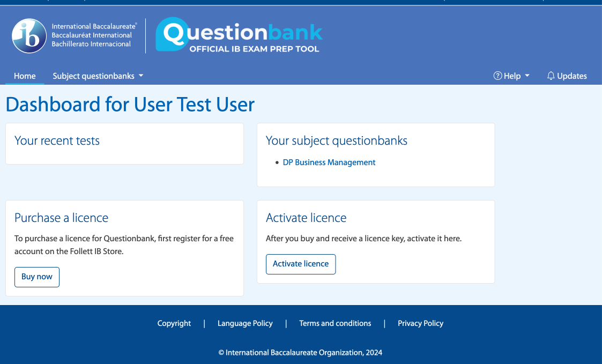Select the Your recent tests heading
This screenshot has width=602, height=364.
point(57,141)
